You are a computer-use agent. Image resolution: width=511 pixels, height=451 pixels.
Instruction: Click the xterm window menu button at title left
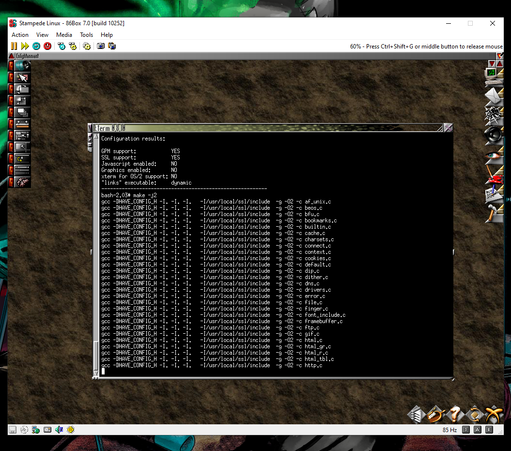(x=90, y=128)
